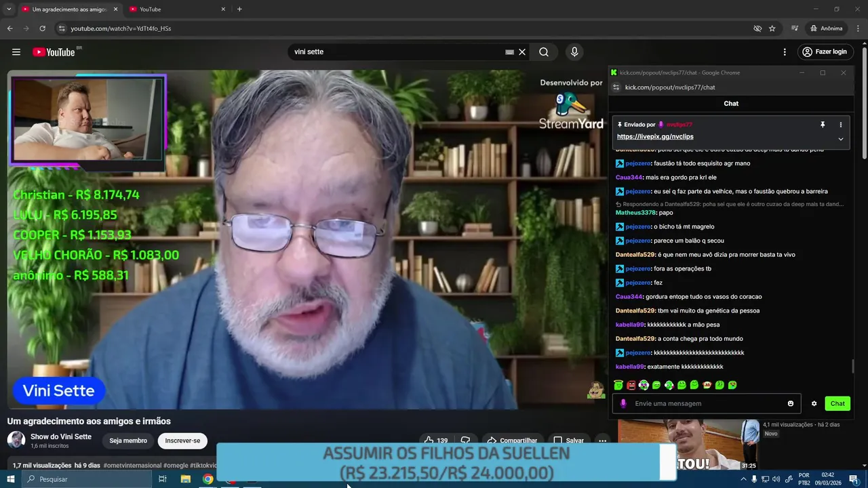The width and height of the screenshot is (868, 488).
Task: Bookmark this page with the star icon
Action: tap(772, 28)
